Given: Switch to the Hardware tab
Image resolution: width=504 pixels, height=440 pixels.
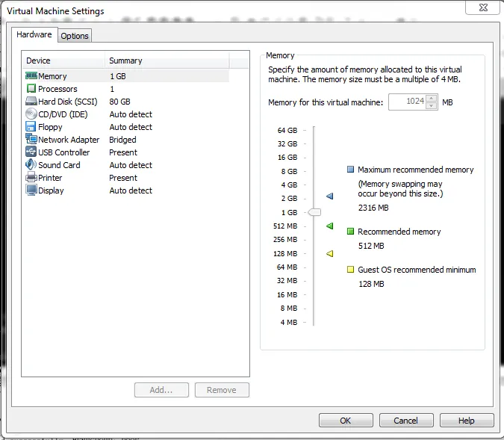Looking at the screenshot, I should 34,34.
